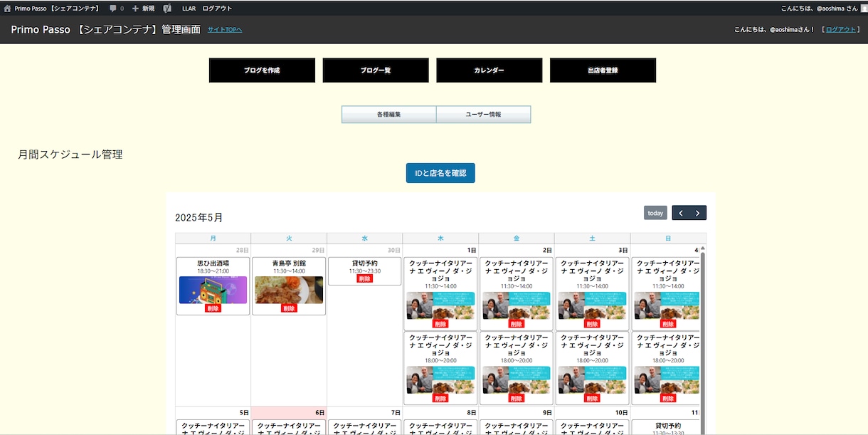Click the 1日 lunch event thumbnail image
Image resolution: width=868 pixels, height=435 pixels.
pyautogui.click(x=440, y=305)
